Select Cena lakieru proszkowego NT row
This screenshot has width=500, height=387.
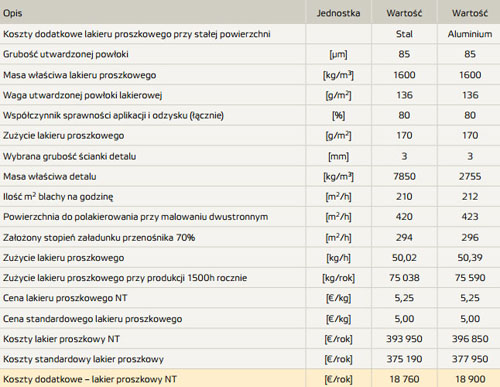tap(250, 298)
